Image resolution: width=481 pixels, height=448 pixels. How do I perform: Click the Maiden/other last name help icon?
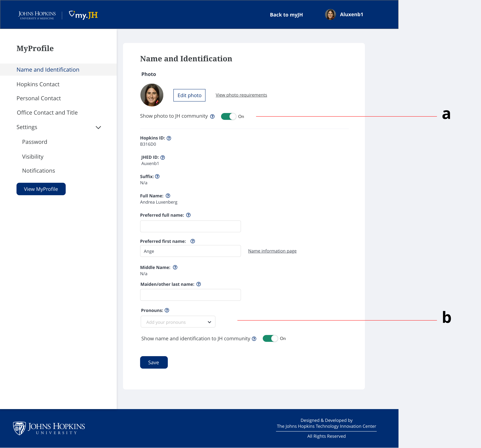click(199, 284)
